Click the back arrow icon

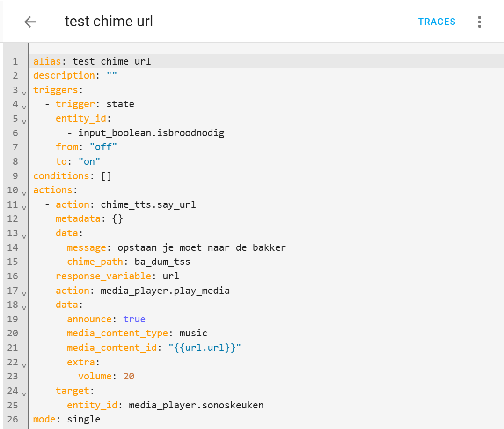[x=30, y=22]
